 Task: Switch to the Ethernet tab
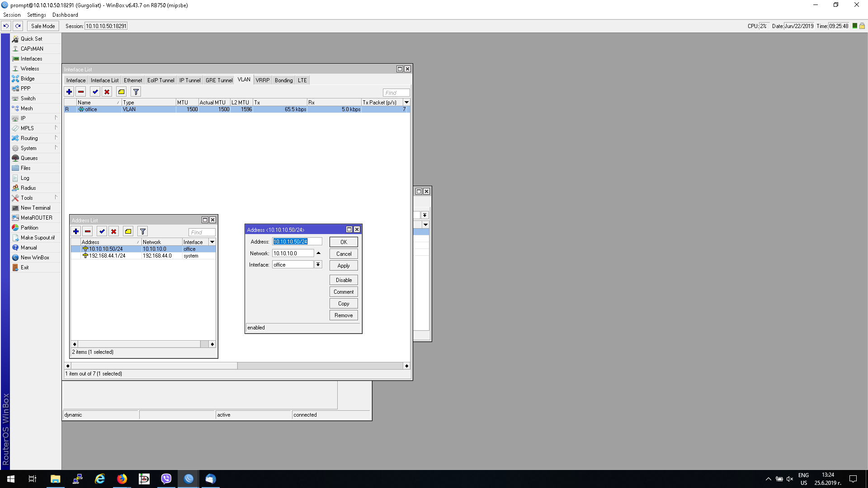(x=132, y=80)
